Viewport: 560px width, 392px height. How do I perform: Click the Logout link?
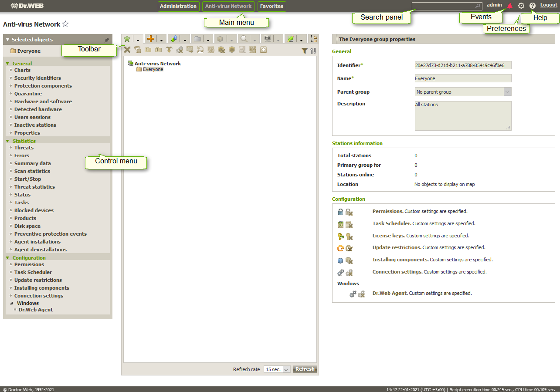point(549,5)
